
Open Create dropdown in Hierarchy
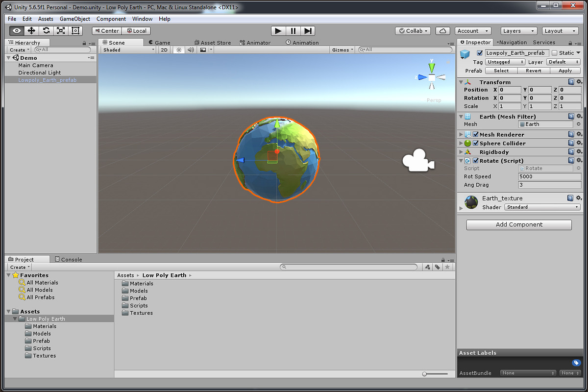pyautogui.click(x=19, y=50)
